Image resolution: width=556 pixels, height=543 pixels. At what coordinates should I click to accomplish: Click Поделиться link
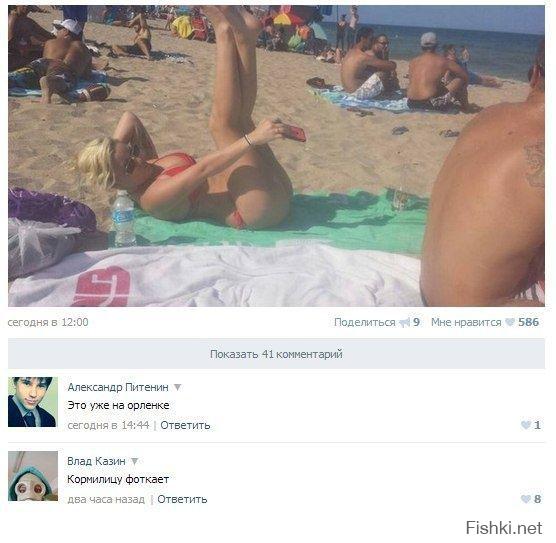pos(365,322)
